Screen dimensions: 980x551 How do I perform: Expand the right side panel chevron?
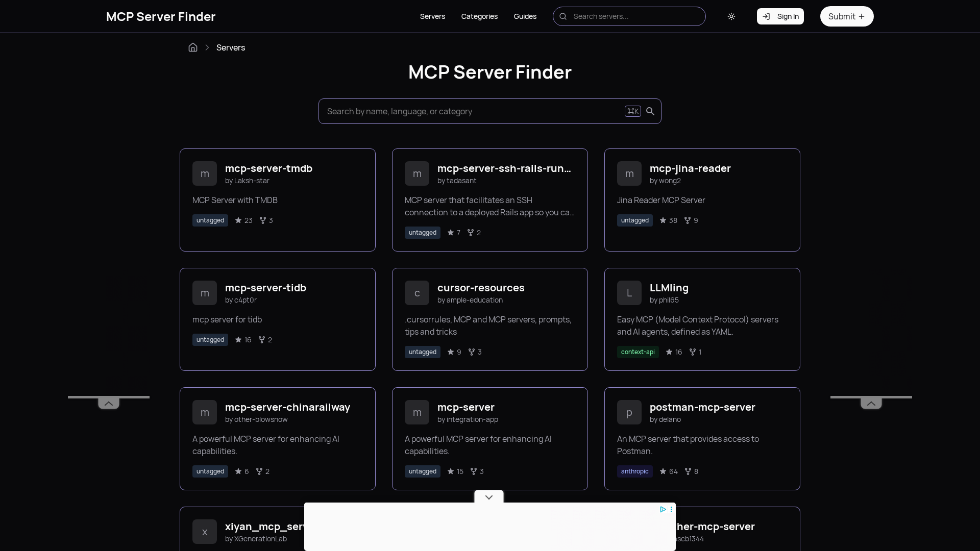(871, 403)
